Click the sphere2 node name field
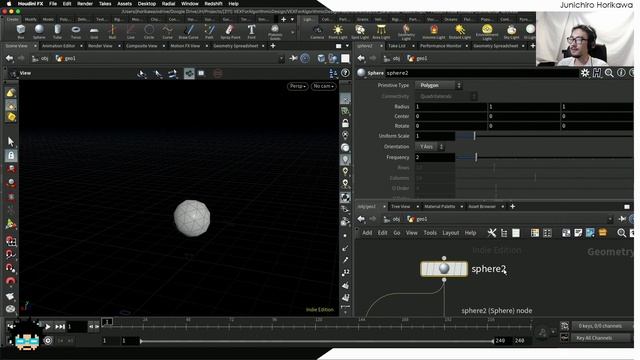Screen dimensions: 640x360 coord(482,73)
